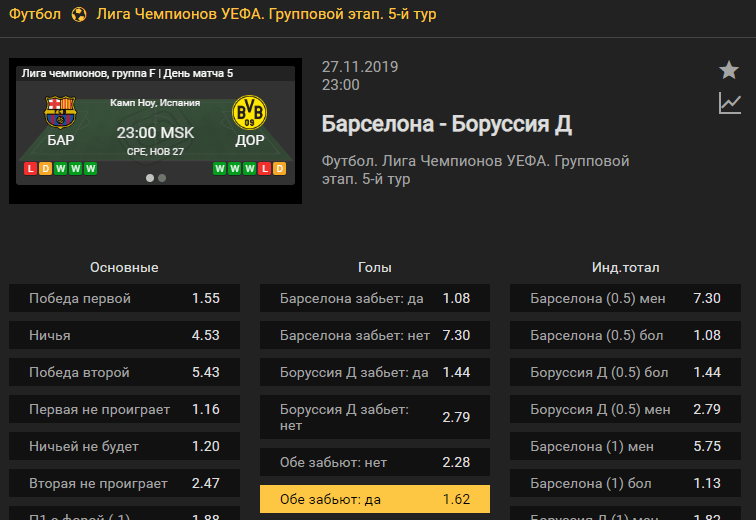Open the statistics chart icon
Screen dimensions: 756x520
[729, 103]
